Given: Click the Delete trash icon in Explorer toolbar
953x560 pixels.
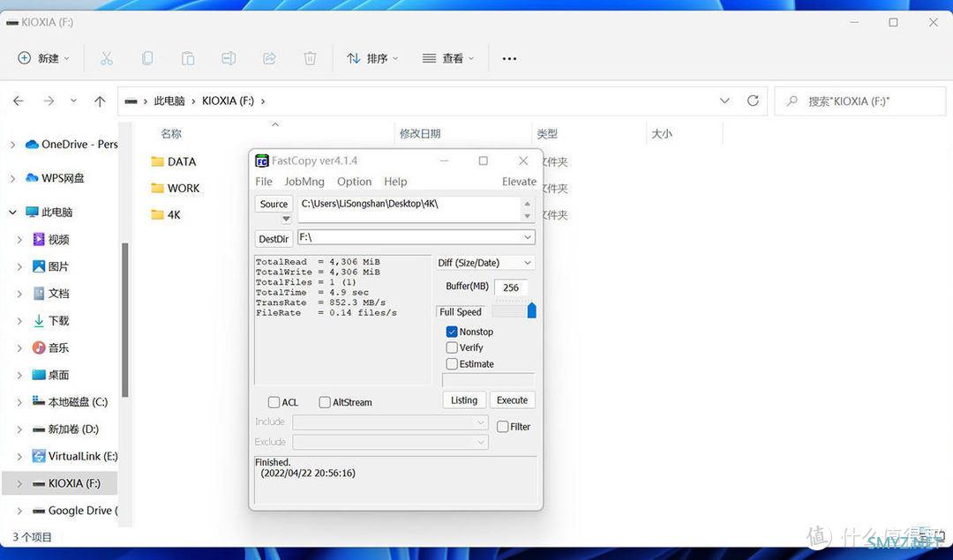Looking at the screenshot, I should [x=310, y=58].
